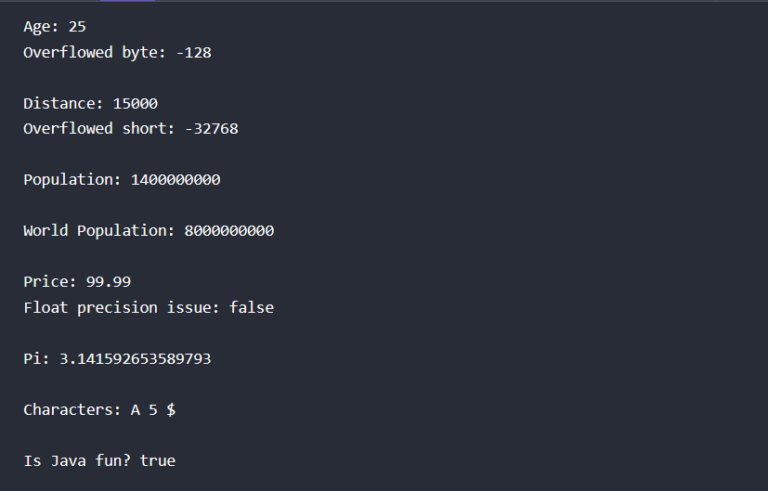The image size is (768, 491).
Task: Click the word 'true' on last line
Action: [x=158, y=461]
